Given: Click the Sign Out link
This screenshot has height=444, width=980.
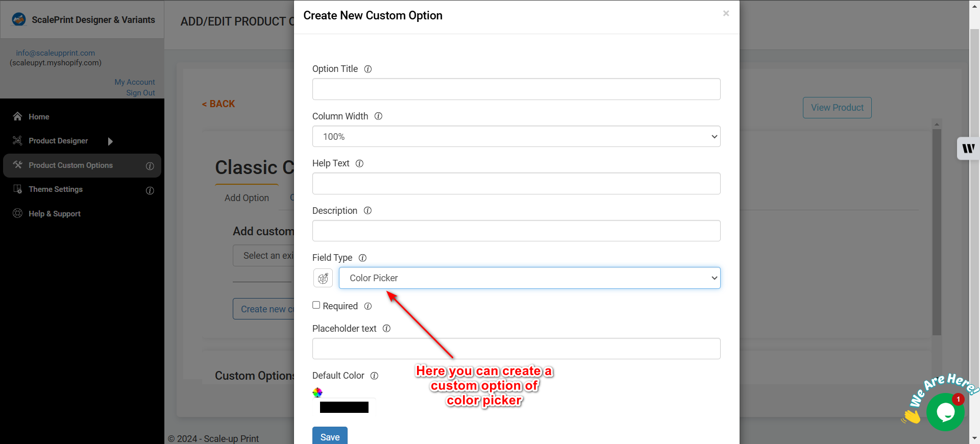Looking at the screenshot, I should point(140,93).
